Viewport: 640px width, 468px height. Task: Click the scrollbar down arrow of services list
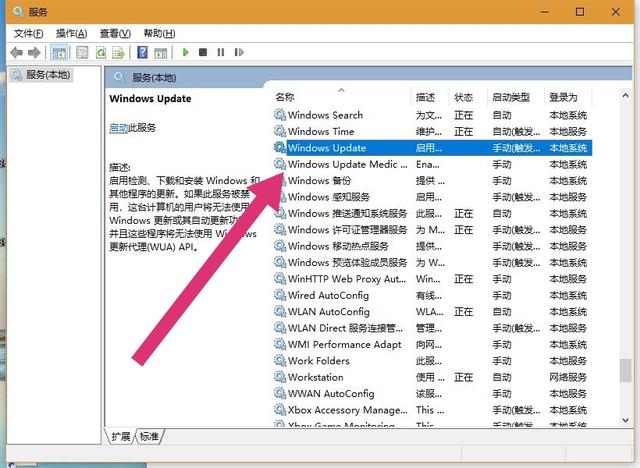[625, 420]
